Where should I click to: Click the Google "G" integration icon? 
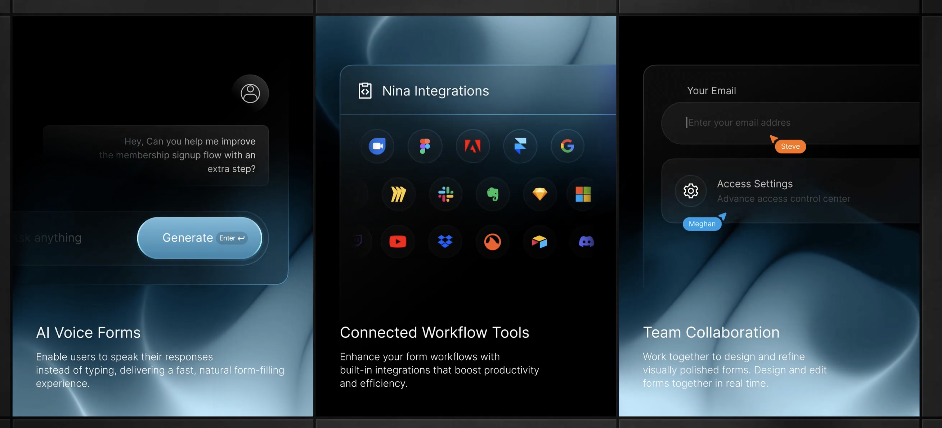(x=567, y=146)
